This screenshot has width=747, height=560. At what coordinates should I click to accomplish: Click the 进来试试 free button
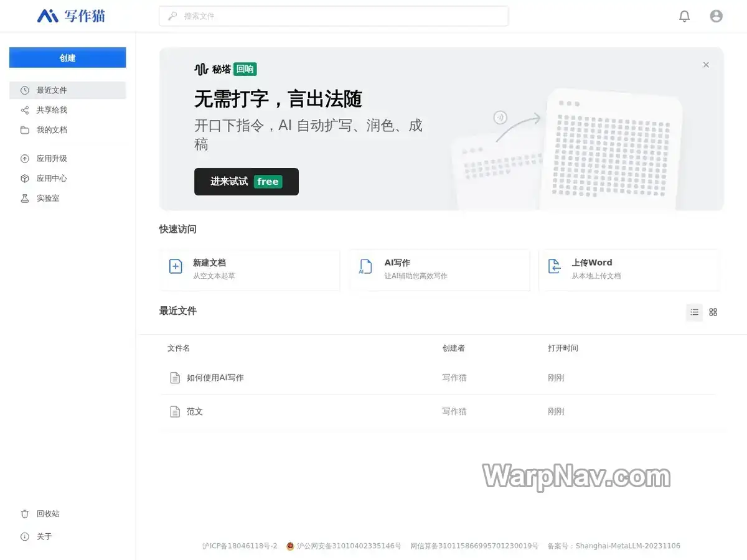click(x=247, y=182)
